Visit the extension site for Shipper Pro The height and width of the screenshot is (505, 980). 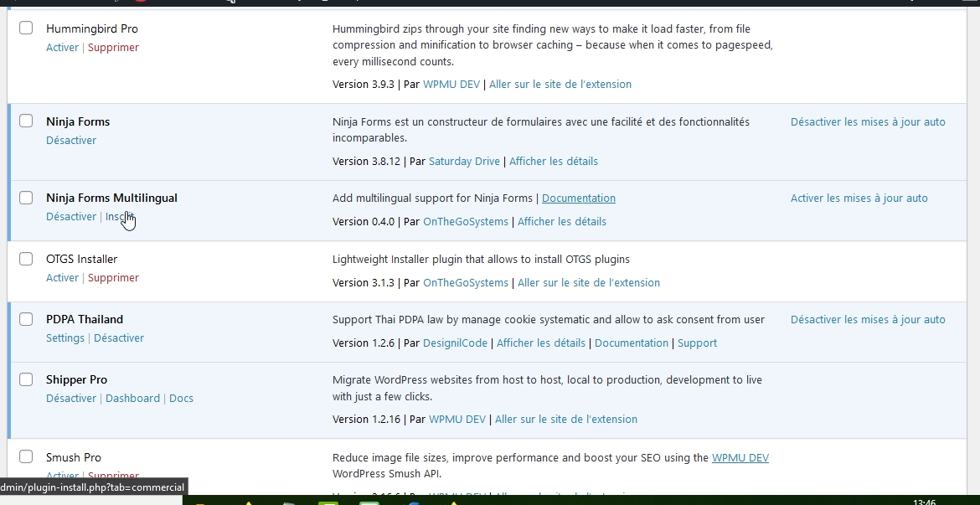566,420
